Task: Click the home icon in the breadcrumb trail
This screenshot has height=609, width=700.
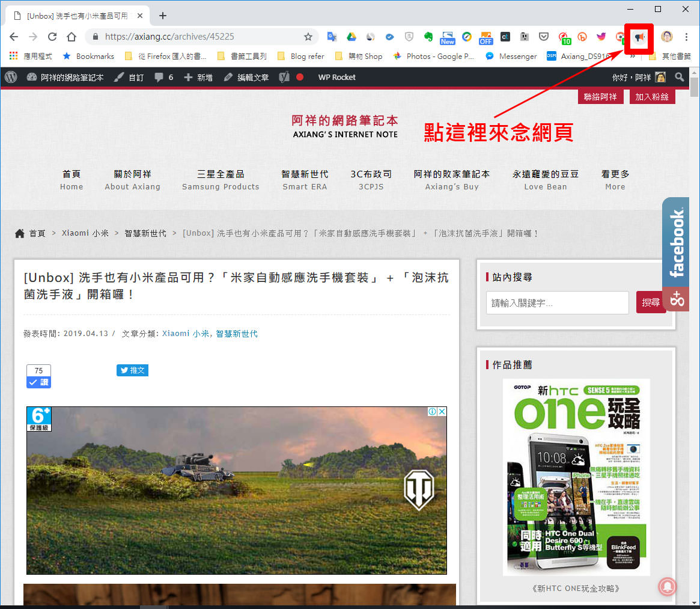Action: click(x=20, y=233)
